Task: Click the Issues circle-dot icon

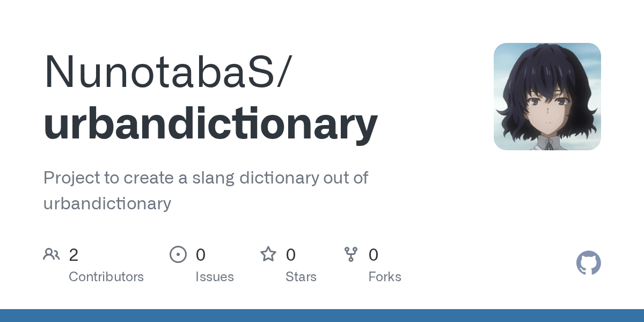Action: pos(178,254)
